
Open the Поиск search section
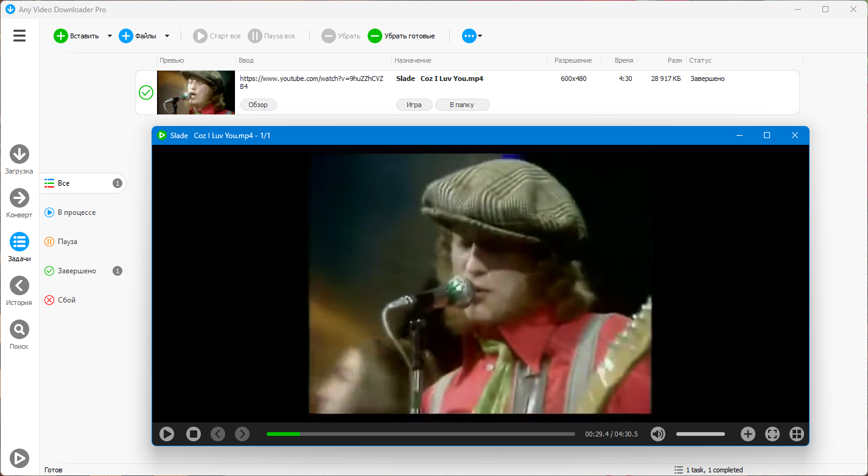click(x=19, y=329)
